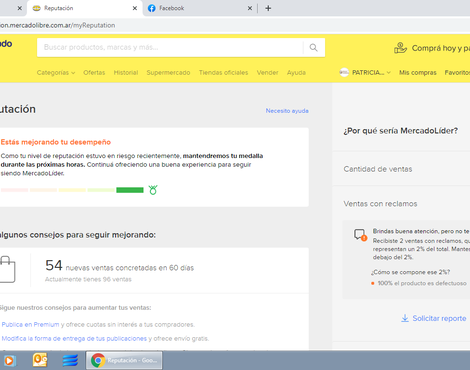The image size is (470, 370).
Task: Click the search magnifier icon
Action: pos(313,48)
